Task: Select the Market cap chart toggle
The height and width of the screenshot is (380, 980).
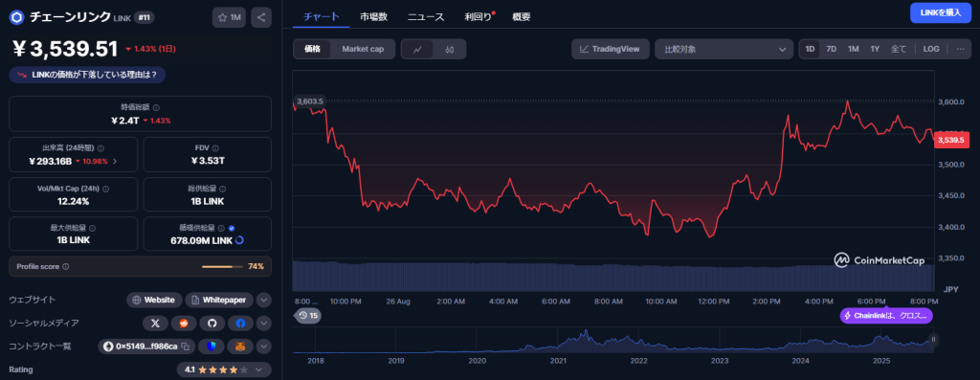Action: point(363,49)
